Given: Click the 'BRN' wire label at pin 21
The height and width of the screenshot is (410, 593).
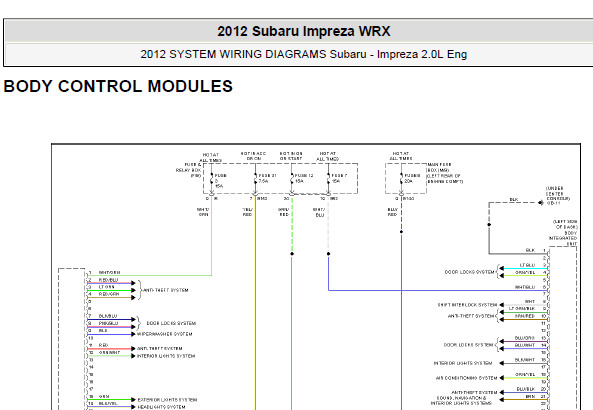Looking at the screenshot, I should [531, 396].
